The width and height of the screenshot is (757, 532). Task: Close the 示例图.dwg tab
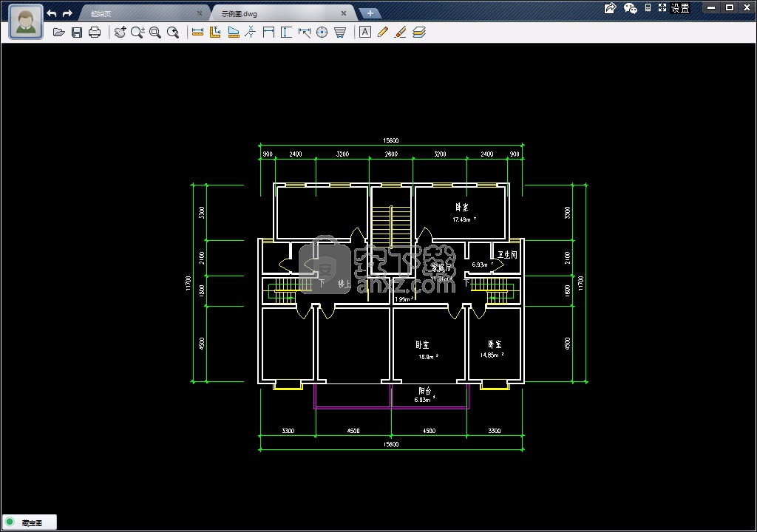pyautogui.click(x=344, y=13)
